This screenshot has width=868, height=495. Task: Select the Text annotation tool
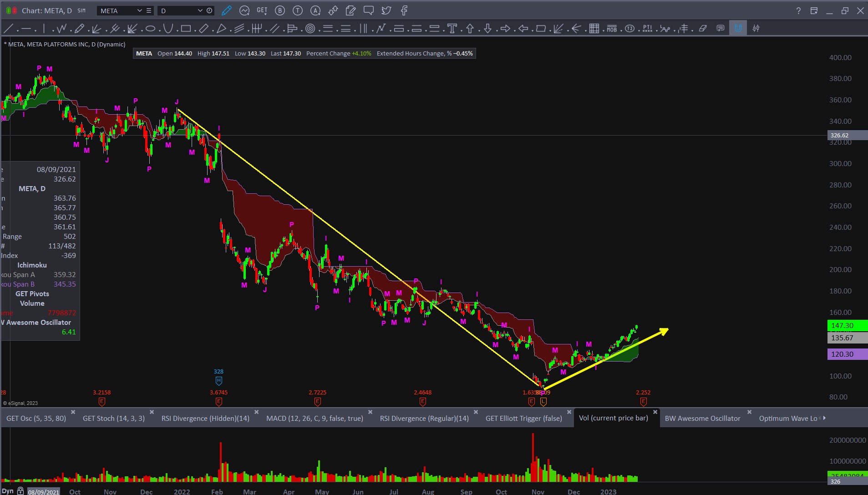[x=452, y=29]
